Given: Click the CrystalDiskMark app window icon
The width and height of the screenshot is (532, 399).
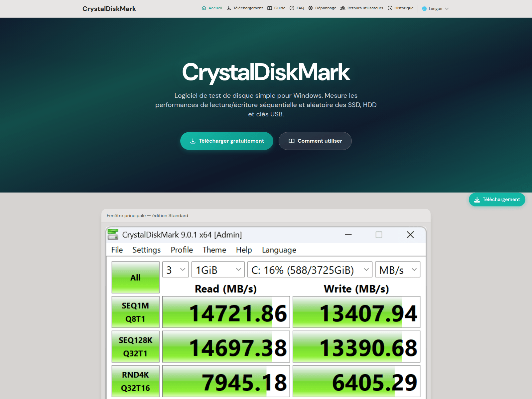Looking at the screenshot, I should pos(113,234).
